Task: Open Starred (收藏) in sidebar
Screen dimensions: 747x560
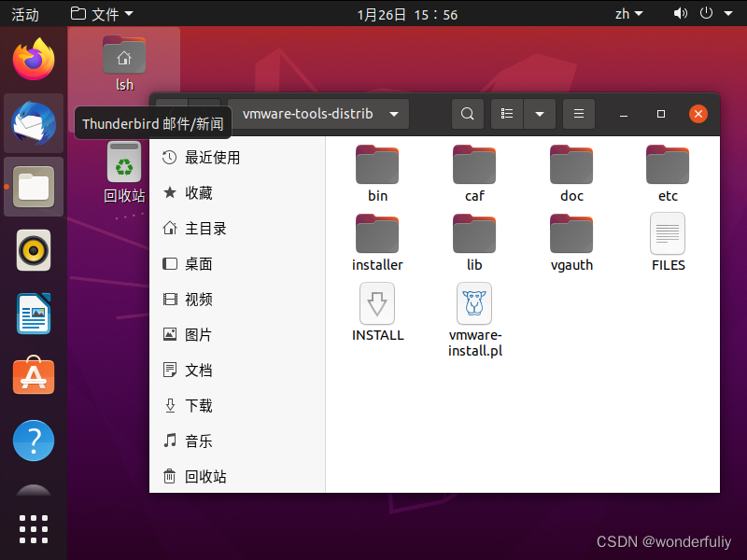Action: point(237,193)
